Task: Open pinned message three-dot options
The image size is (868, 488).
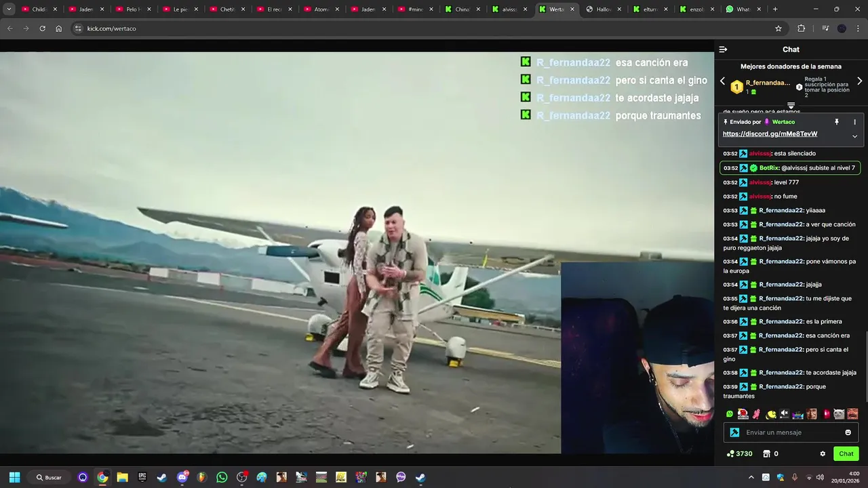Action: tap(854, 122)
